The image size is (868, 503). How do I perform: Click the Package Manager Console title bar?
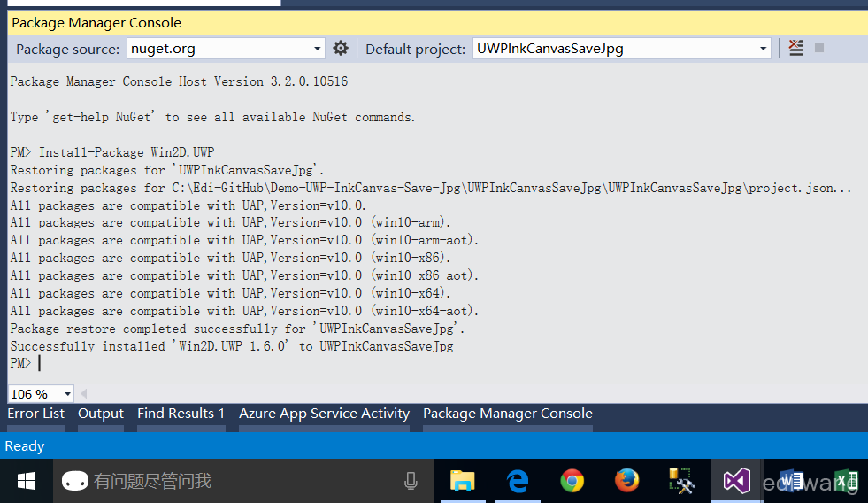(437, 23)
